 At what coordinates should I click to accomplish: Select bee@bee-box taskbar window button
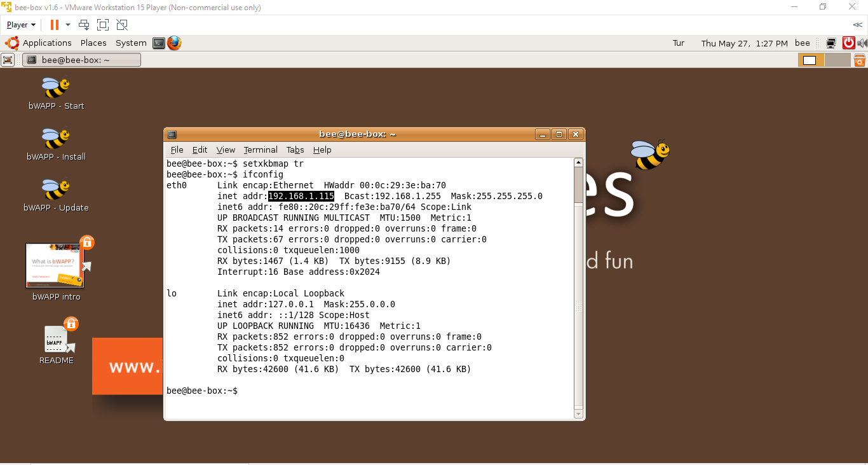(x=81, y=60)
